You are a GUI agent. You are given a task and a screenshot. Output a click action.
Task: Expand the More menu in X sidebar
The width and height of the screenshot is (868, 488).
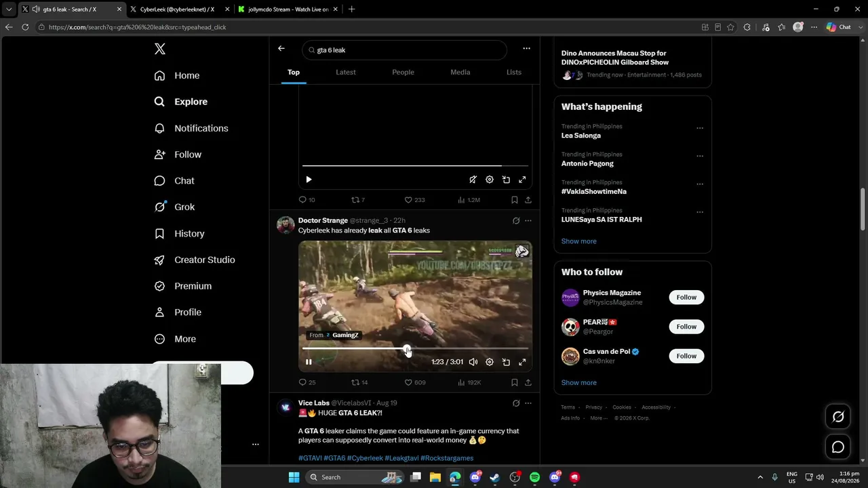(175, 339)
